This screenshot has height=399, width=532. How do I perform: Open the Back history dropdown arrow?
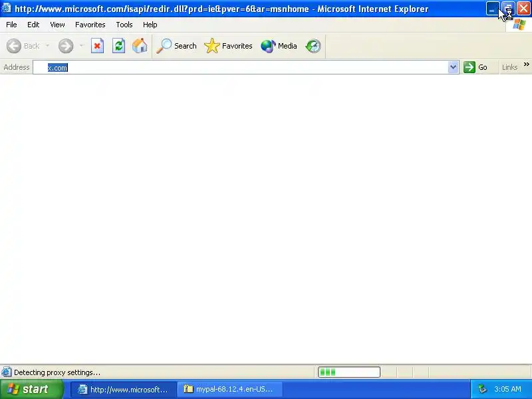click(47, 46)
